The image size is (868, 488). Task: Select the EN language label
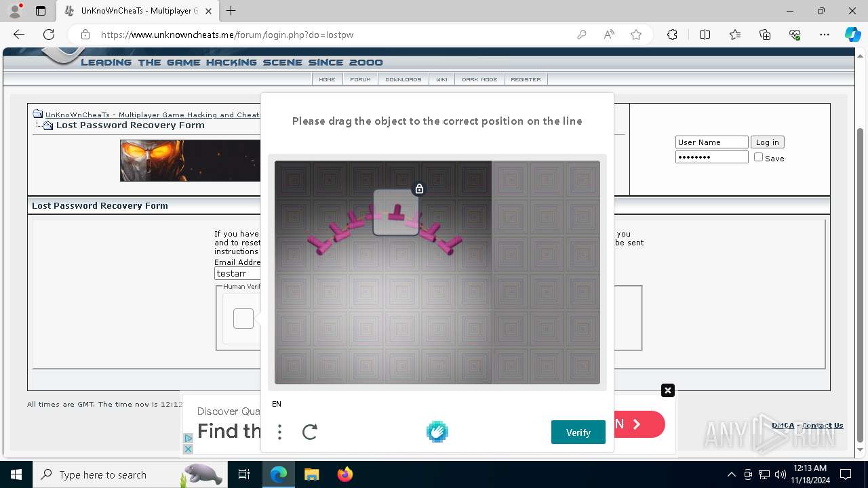click(x=277, y=404)
